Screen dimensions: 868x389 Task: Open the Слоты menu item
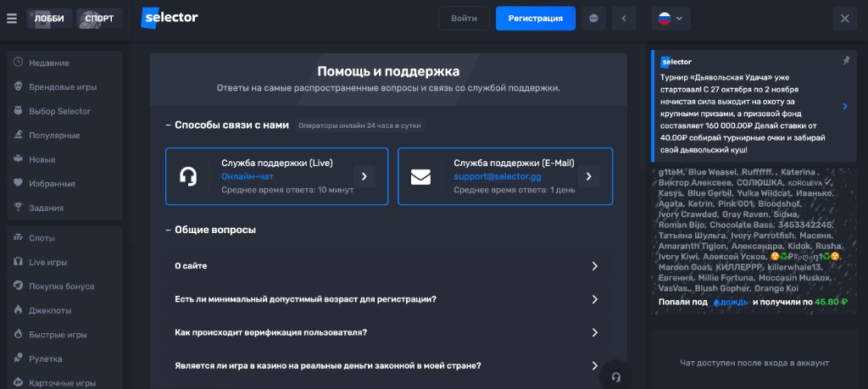[64, 237]
